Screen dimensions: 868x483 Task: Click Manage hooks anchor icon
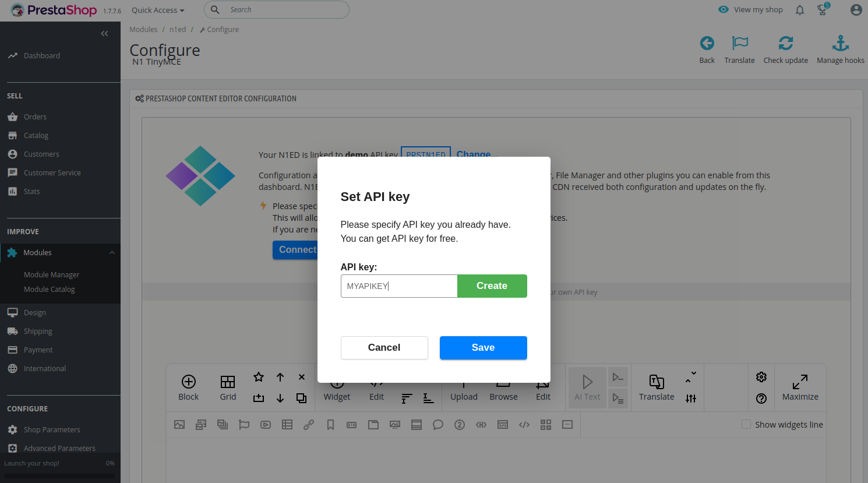[841, 43]
